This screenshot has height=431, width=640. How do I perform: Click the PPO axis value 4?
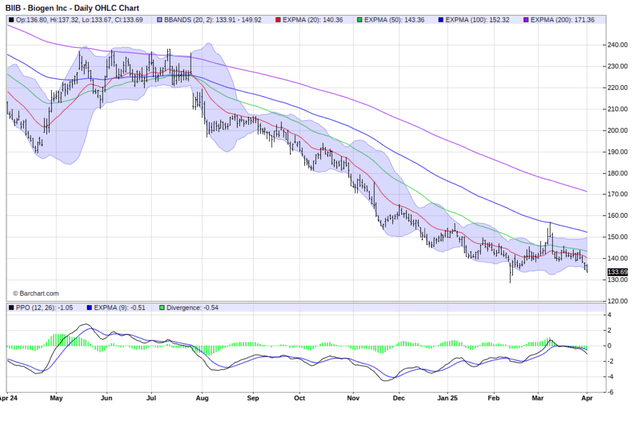pos(609,315)
